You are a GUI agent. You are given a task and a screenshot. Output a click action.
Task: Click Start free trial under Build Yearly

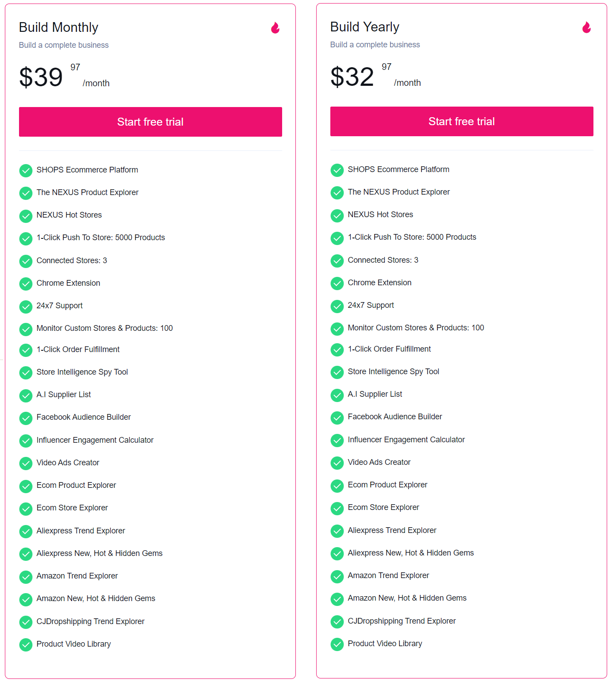[462, 122]
